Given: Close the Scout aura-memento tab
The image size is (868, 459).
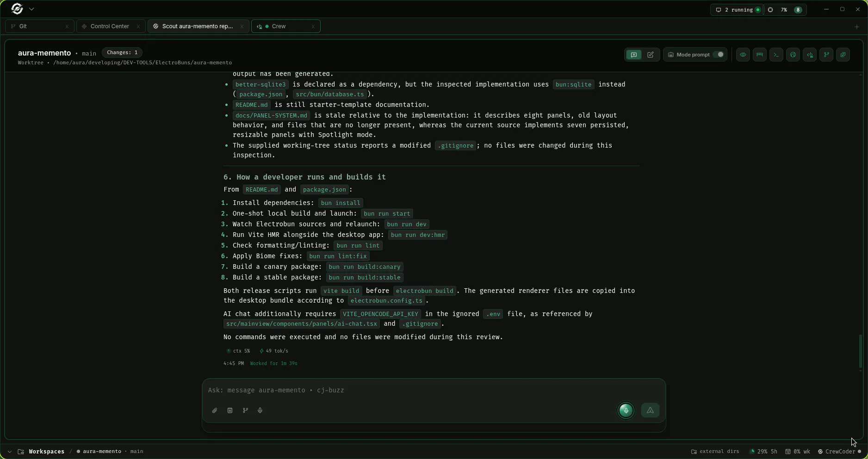Looking at the screenshot, I should coord(242,26).
